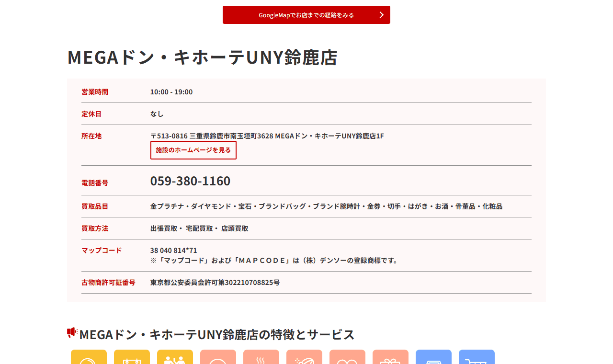The image size is (613, 364).
Task: Open the GoogleMap route to the store
Action: point(306,15)
